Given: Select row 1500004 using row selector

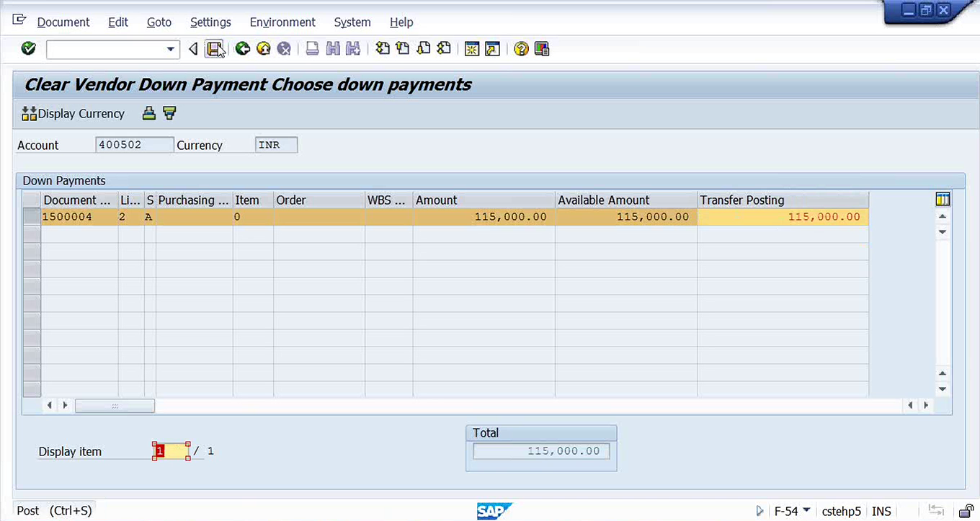Looking at the screenshot, I should point(32,216).
